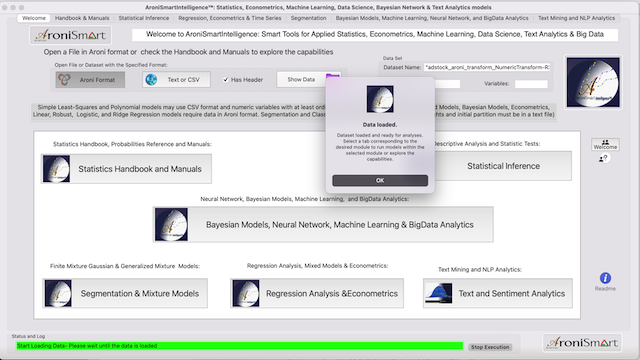
Task: Open the Statistical Inference tab
Action: coord(144,18)
